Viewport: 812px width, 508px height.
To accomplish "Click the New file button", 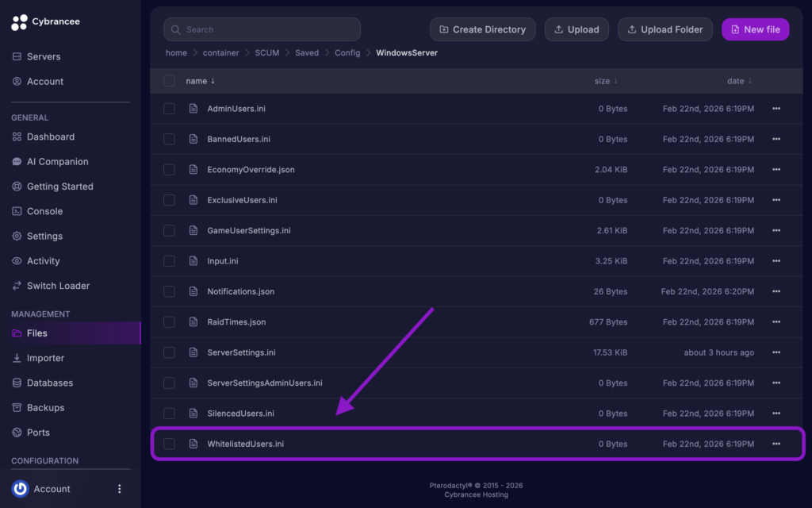I will [755, 29].
